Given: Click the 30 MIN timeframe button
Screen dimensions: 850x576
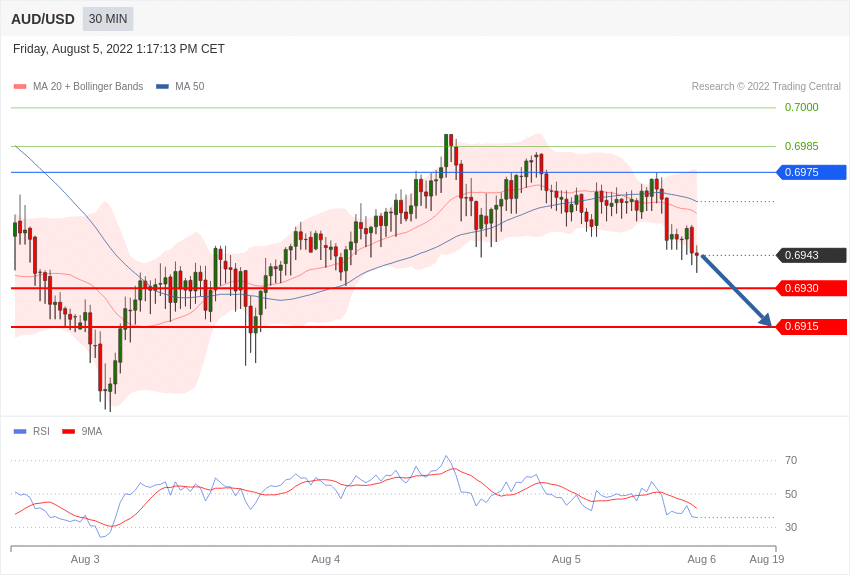Looking at the screenshot, I should [108, 19].
